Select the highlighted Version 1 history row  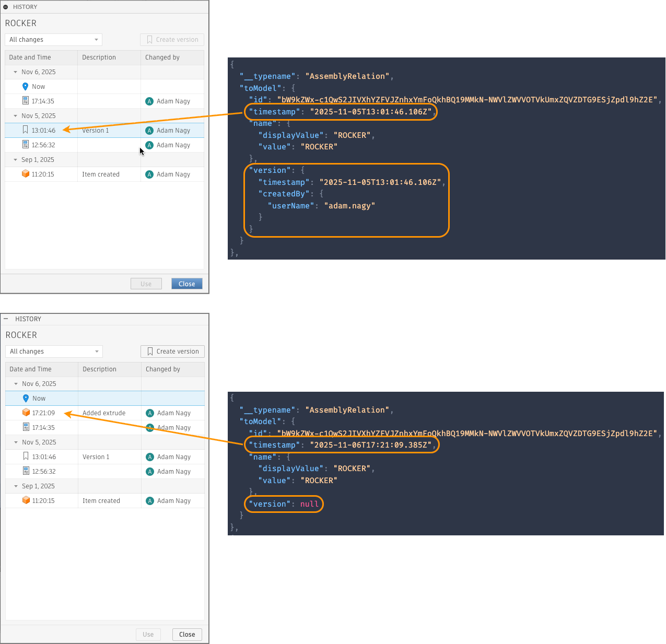[104, 131]
